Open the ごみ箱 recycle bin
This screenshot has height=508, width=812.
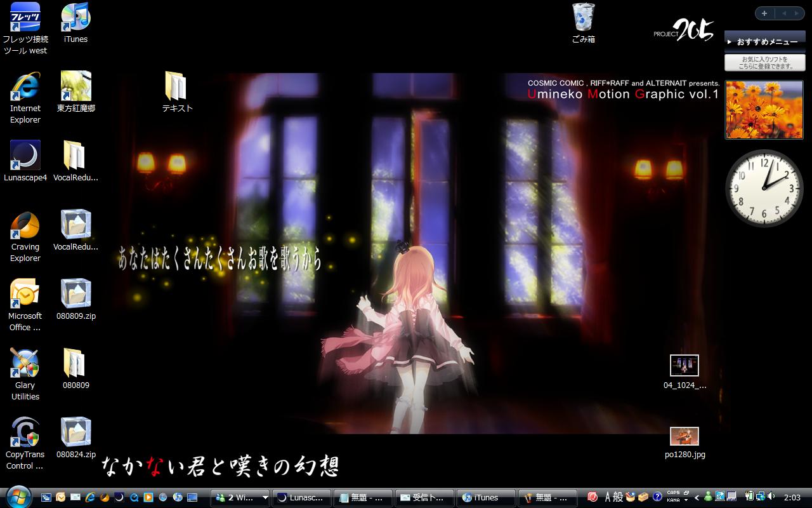coord(583,23)
